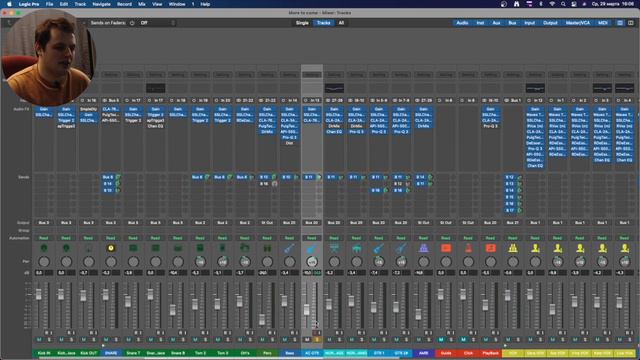Solo the PlayBack channel
Screen dimensions: 640x360
[496, 340]
